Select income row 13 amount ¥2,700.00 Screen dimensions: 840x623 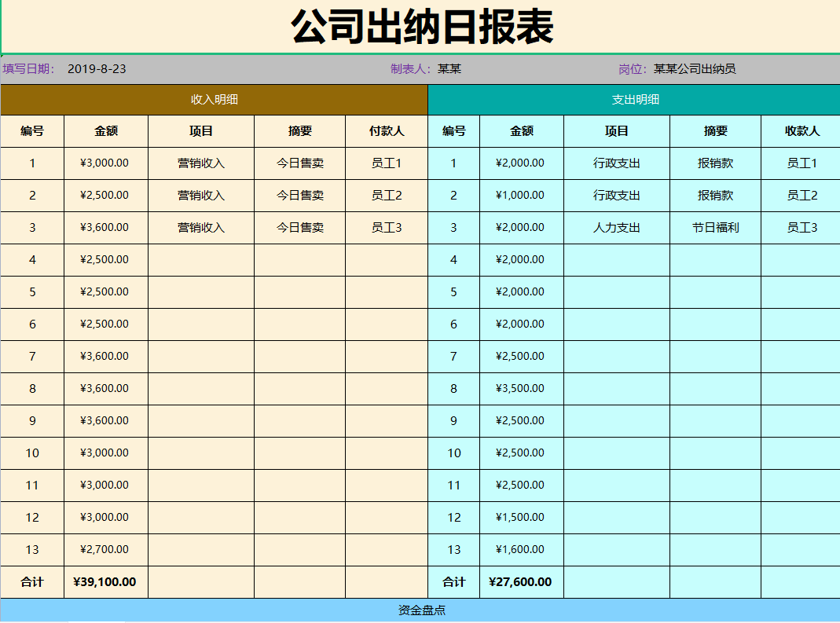(x=105, y=549)
